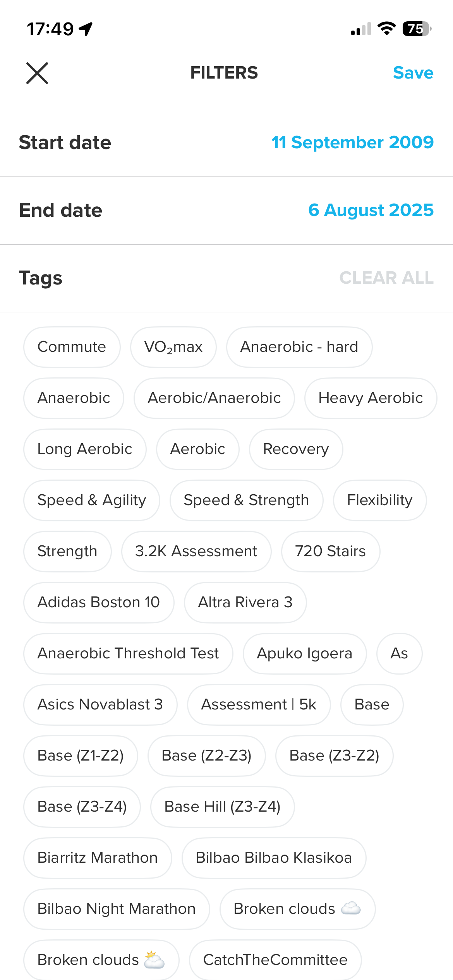Open the End date picker
Viewport: 453px width, 980px height.
pos(226,211)
